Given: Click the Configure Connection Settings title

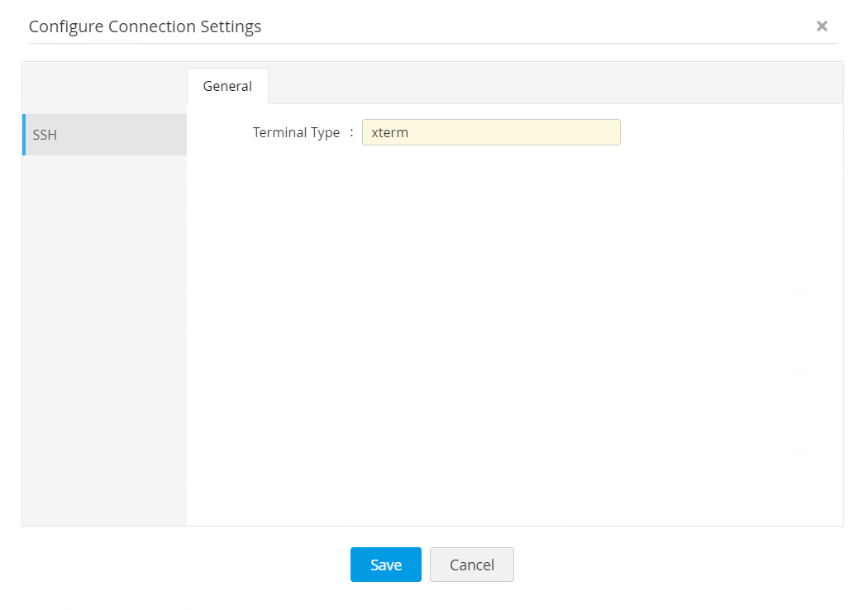Looking at the screenshot, I should click(x=145, y=26).
